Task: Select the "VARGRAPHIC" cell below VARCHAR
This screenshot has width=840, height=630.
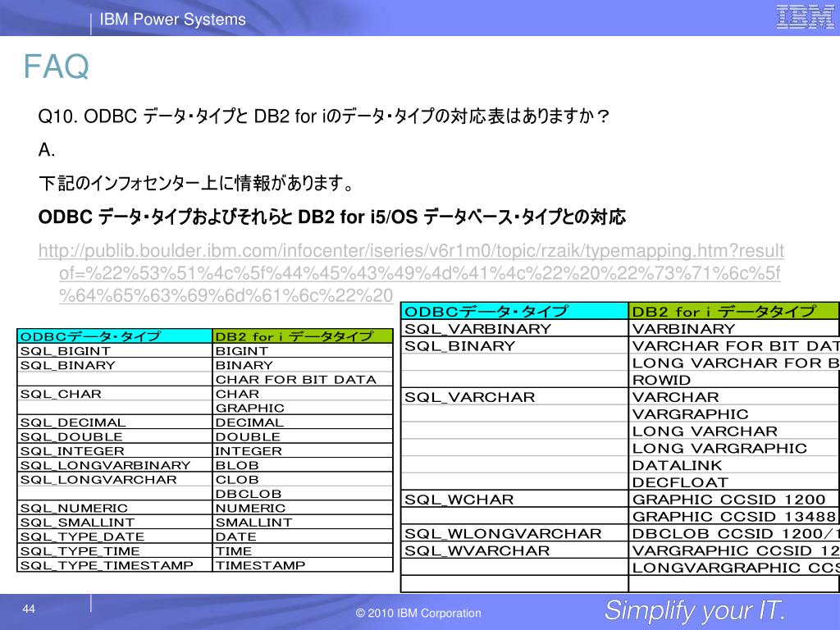Action: coord(734,414)
